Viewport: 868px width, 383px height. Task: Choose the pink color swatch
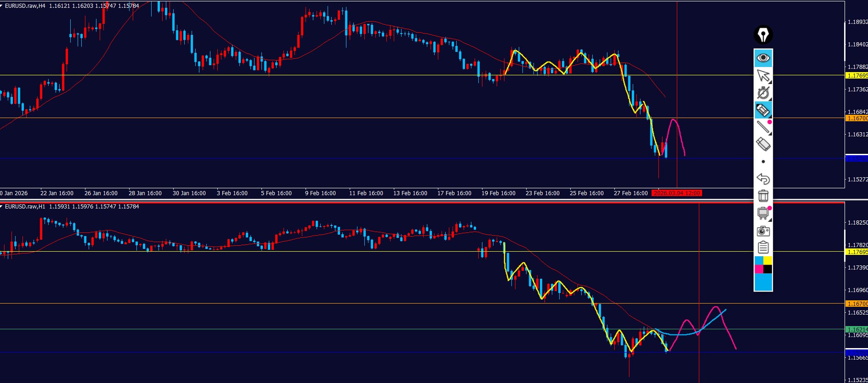759,269
